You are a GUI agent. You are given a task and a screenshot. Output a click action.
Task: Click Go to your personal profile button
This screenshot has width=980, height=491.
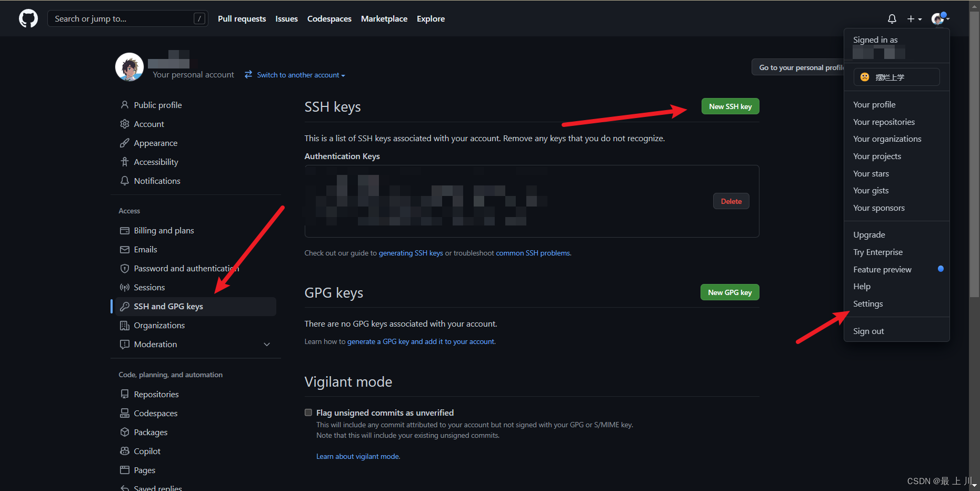[x=799, y=67]
